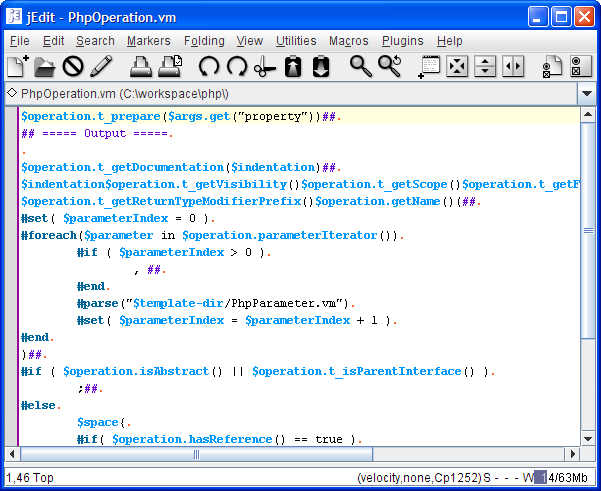Click the horizontal scrollbar left arrow
The image size is (601, 491).
pos(12,455)
